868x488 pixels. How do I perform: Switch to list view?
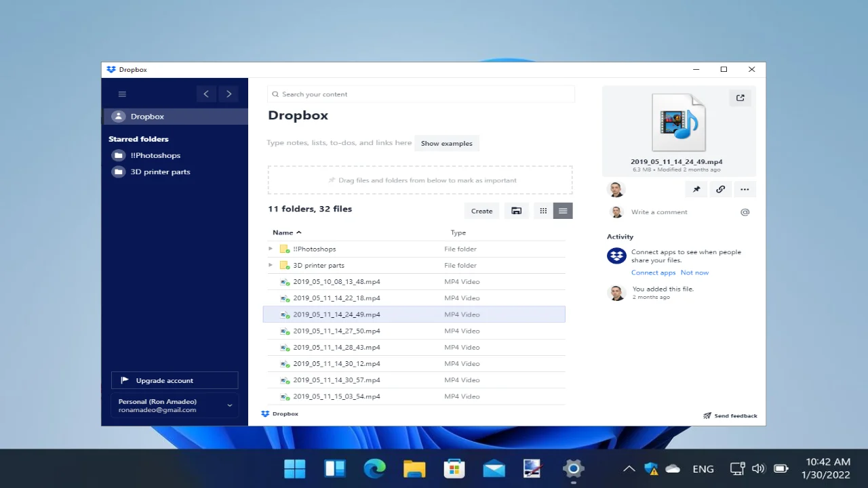(x=563, y=211)
